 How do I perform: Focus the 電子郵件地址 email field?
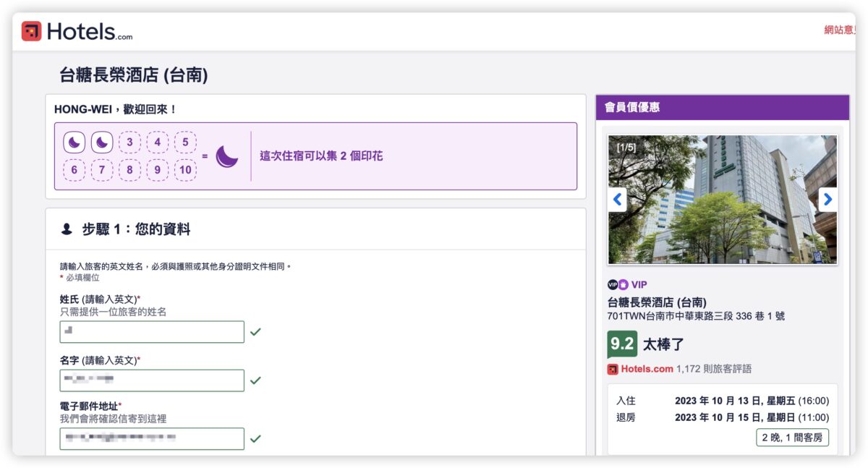click(x=152, y=438)
